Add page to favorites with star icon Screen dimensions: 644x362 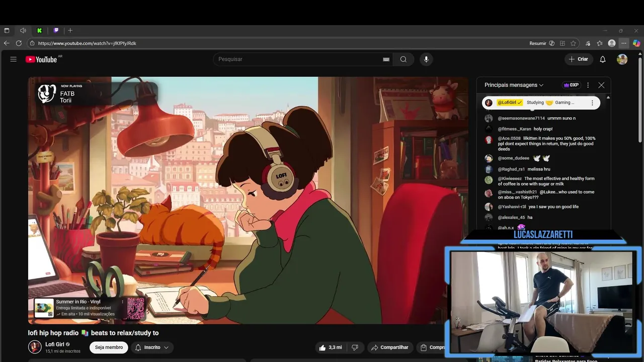pos(574,43)
